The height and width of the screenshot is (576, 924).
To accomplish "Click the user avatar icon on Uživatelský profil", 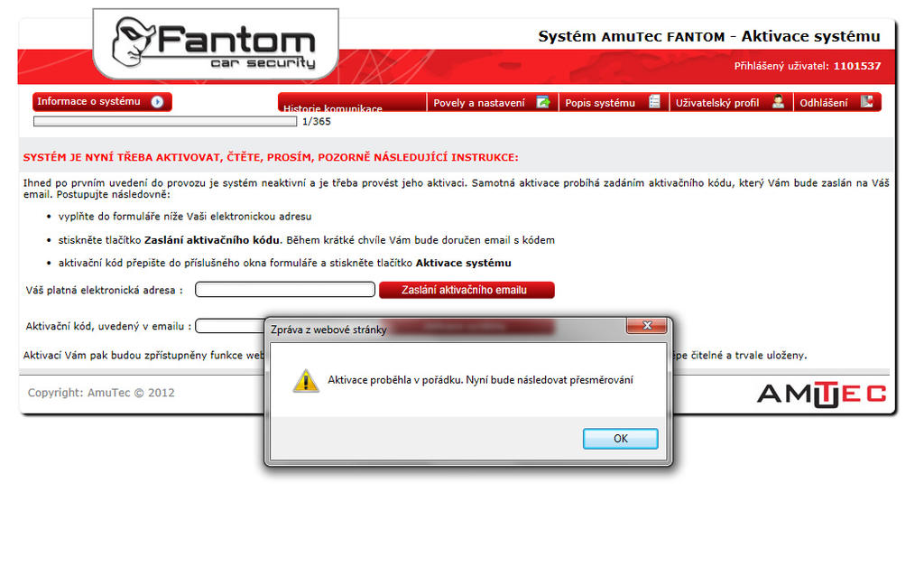I will click(778, 101).
